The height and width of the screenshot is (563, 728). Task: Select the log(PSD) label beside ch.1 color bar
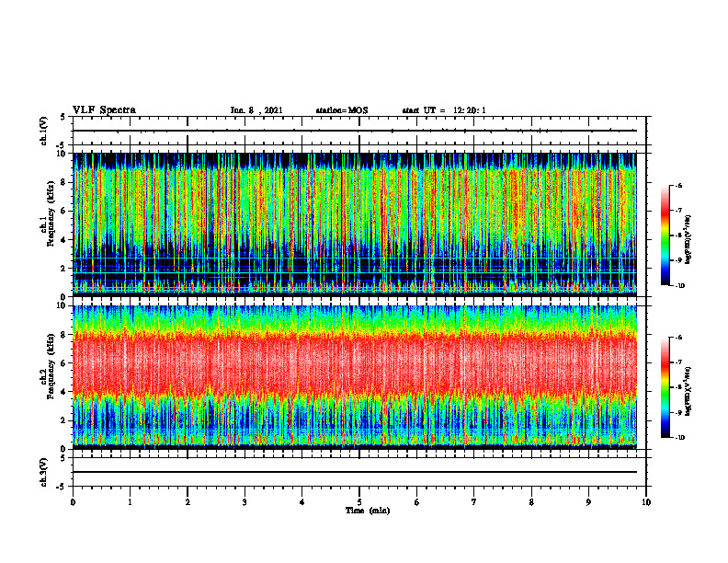[x=688, y=240]
